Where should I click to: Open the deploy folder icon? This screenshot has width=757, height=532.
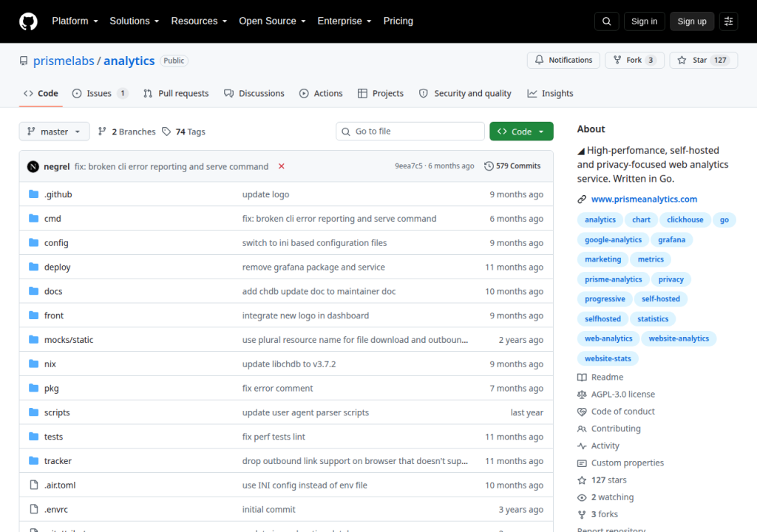[x=33, y=267]
